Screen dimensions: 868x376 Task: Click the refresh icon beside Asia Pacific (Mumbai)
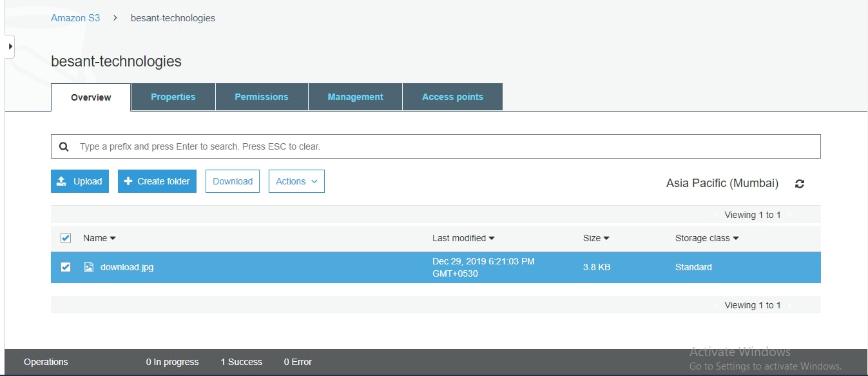click(x=800, y=184)
